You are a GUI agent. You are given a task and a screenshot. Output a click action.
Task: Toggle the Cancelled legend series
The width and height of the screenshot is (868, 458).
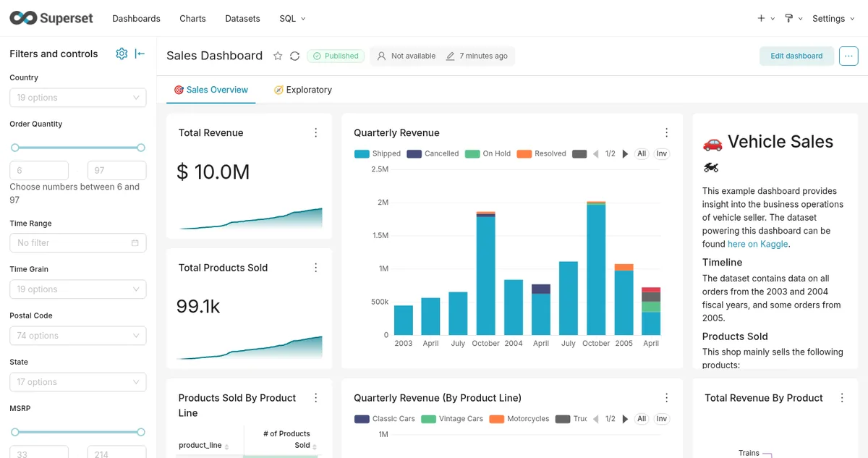click(433, 153)
